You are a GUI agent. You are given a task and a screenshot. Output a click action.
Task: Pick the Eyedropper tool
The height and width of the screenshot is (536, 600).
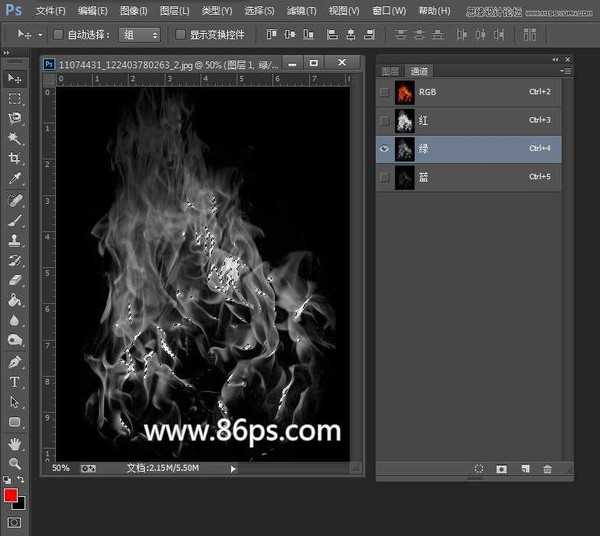pos(15,179)
